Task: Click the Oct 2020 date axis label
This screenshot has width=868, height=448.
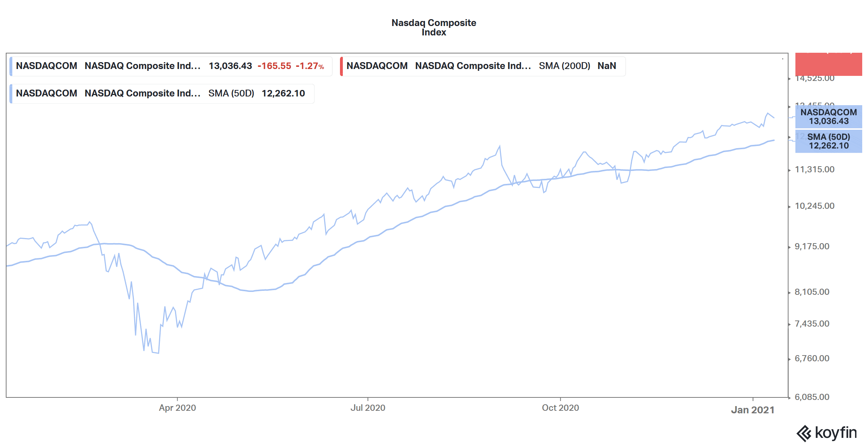Action: point(560,408)
